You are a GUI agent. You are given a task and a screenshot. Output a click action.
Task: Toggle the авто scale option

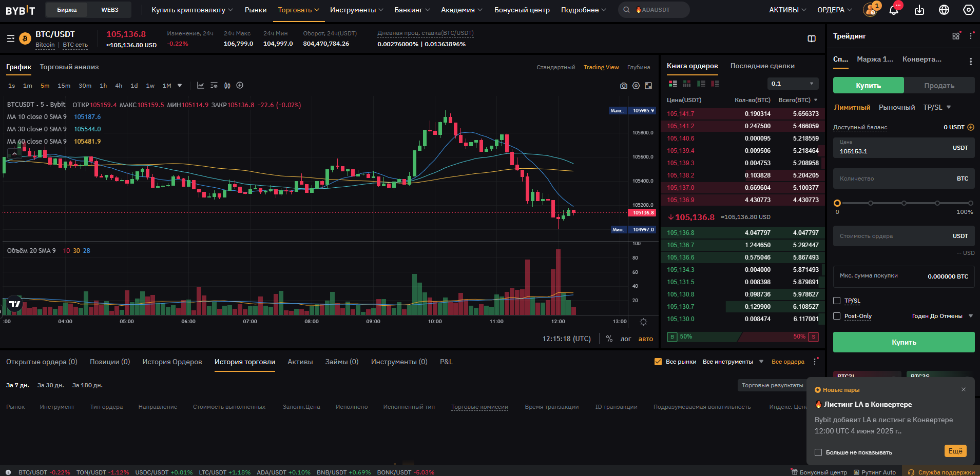click(646, 339)
